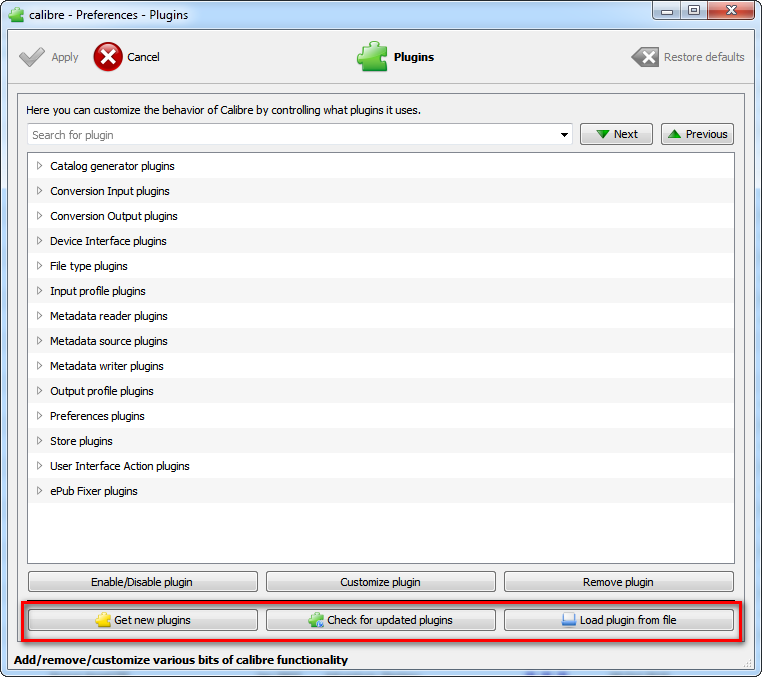Screen dimensions: 762x677
Task: Select the User Interface Action plugins row text
Action: pos(120,466)
